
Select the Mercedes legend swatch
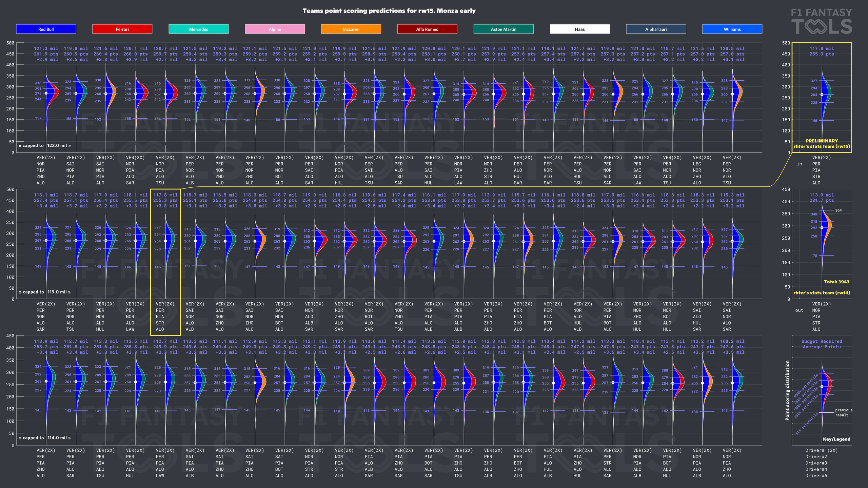pyautogui.click(x=198, y=29)
